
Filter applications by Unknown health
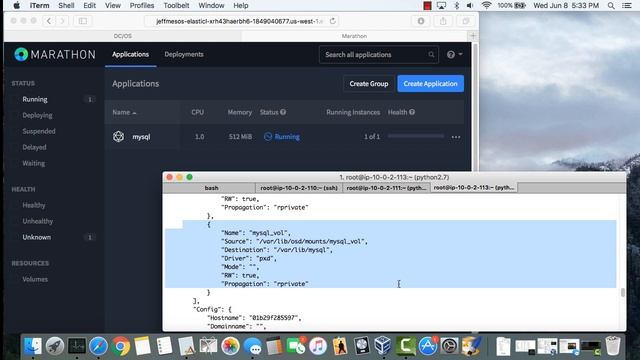pyautogui.click(x=37, y=237)
